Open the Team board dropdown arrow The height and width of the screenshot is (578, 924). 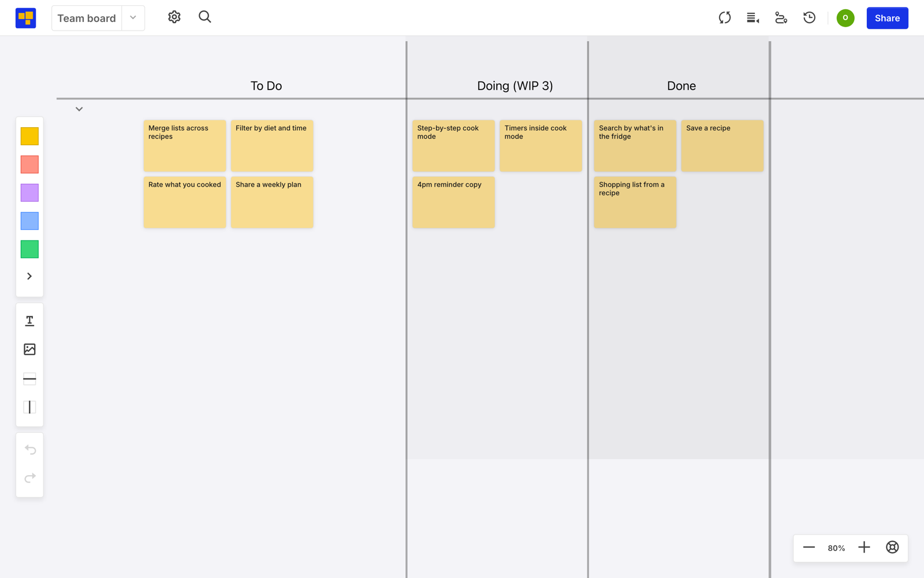pos(133,18)
